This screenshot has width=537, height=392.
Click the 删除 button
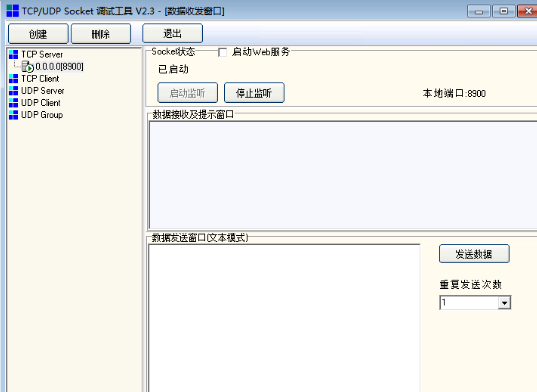(x=101, y=34)
